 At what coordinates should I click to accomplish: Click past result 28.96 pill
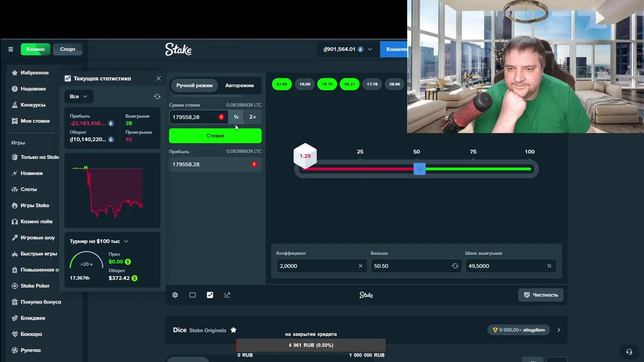(x=394, y=84)
